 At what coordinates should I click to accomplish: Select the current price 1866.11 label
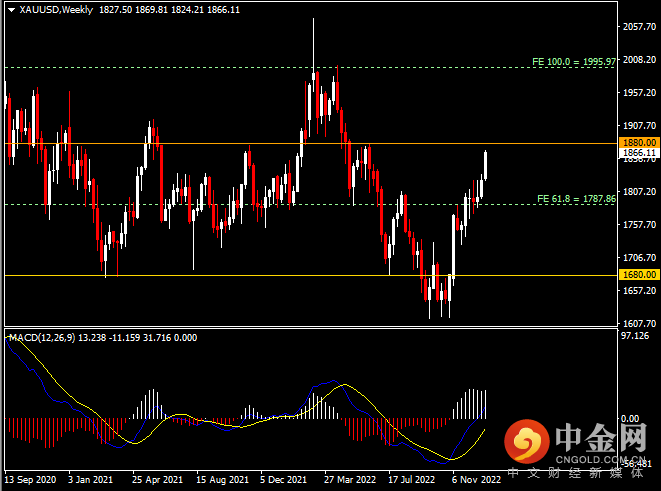pos(638,153)
